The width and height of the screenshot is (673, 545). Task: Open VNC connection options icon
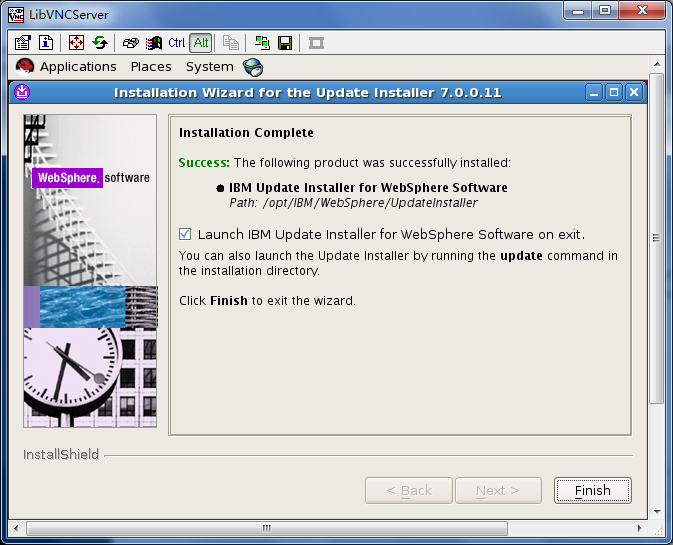tap(23, 42)
